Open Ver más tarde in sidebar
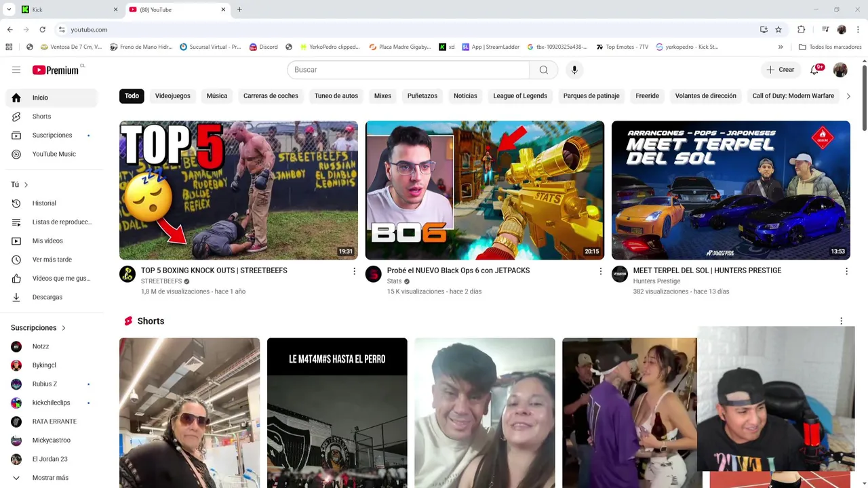The image size is (868, 488). tap(52, 260)
